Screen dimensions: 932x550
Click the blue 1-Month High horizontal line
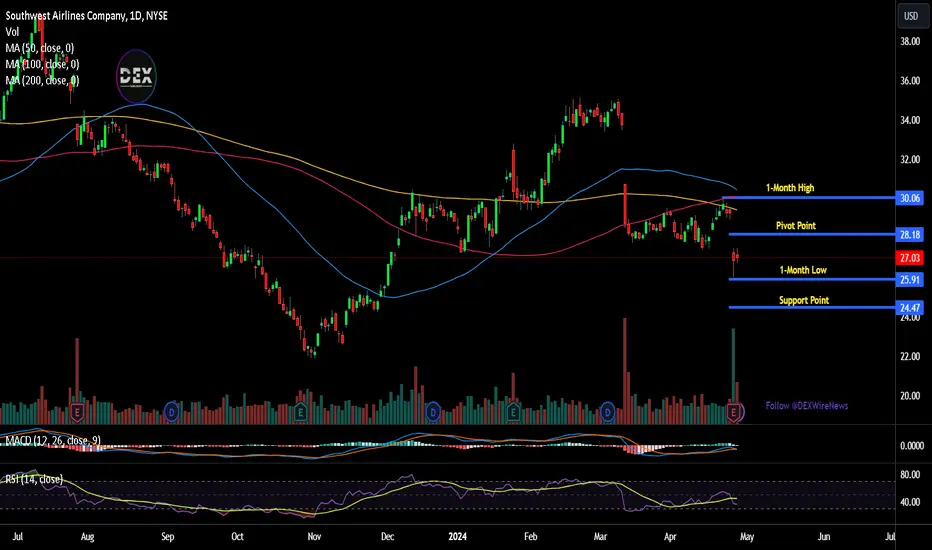tap(808, 197)
